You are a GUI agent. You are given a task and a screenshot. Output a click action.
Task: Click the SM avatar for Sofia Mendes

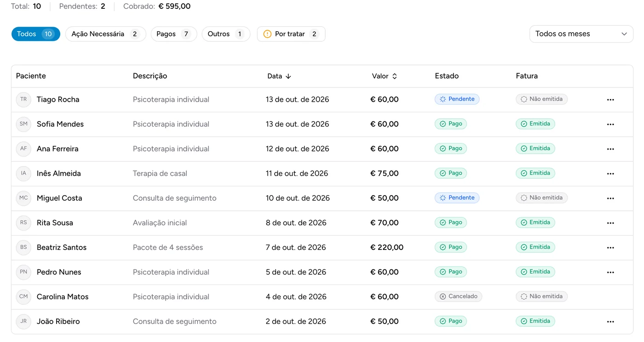(x=23, y=124)
